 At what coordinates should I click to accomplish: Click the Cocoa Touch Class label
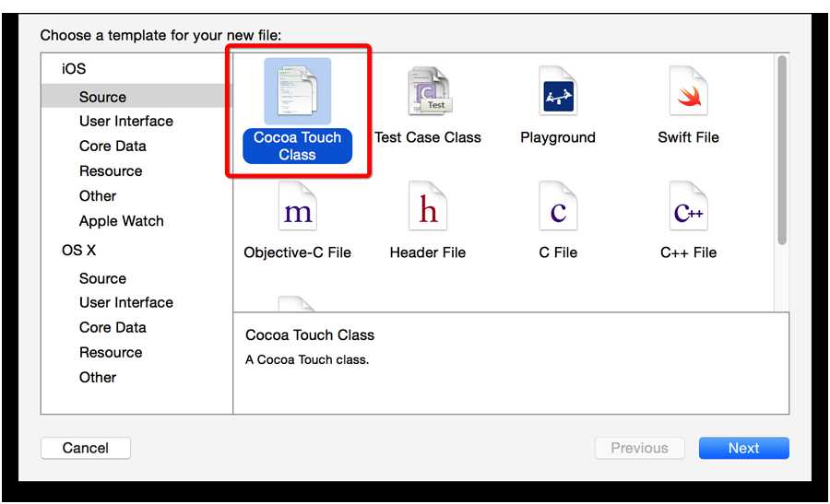(x=298, y=146)
